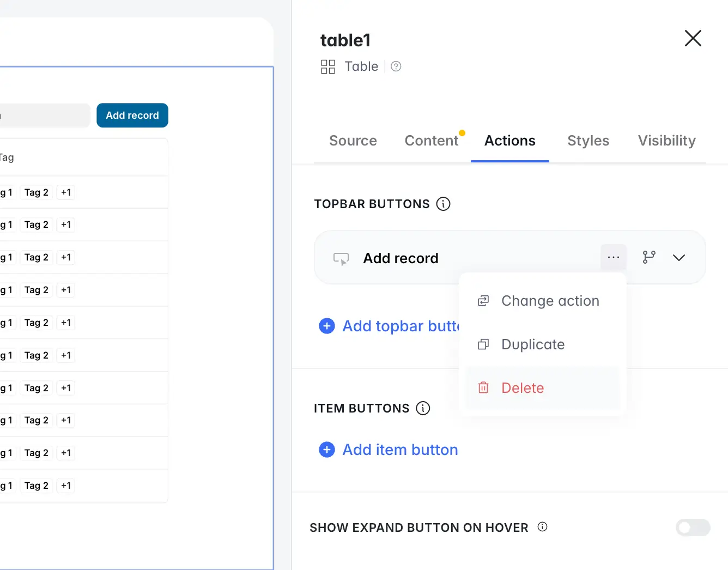The width and height of the screenshot is (728, 570).
Task: Click the table1 component title
Action: point(345,40)
